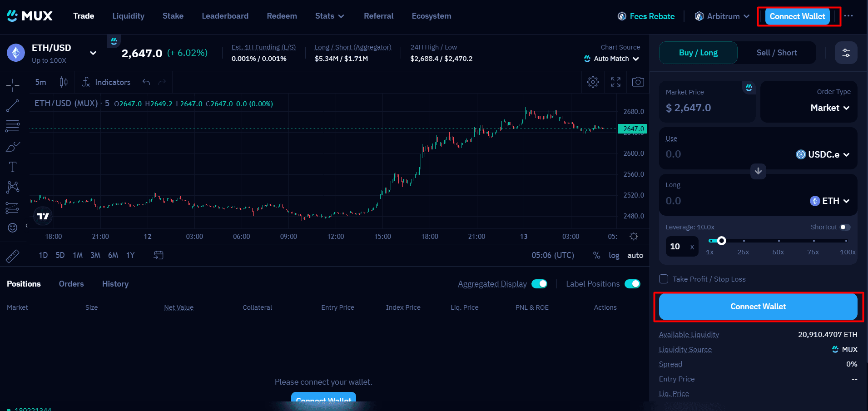Select the crosshair cursor tool
The width and height of the screenshot is (868, 411).
click(x=13, y=85)
